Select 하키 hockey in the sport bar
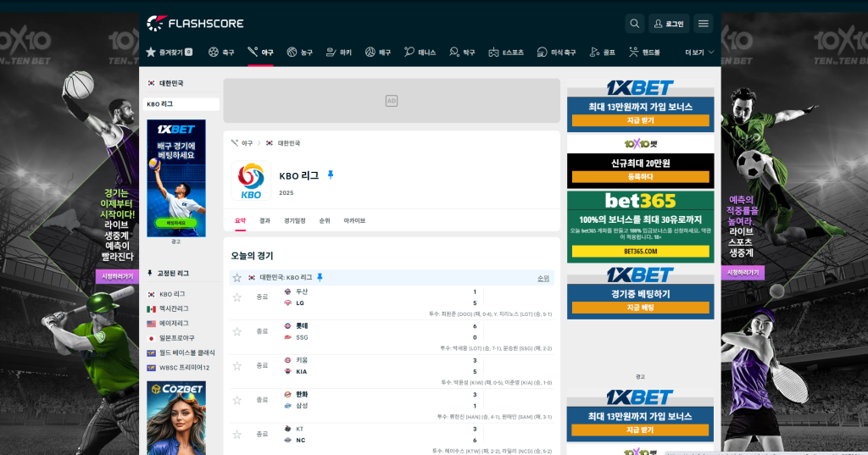This screenshot has width=868, height=455. click(339, 52)
